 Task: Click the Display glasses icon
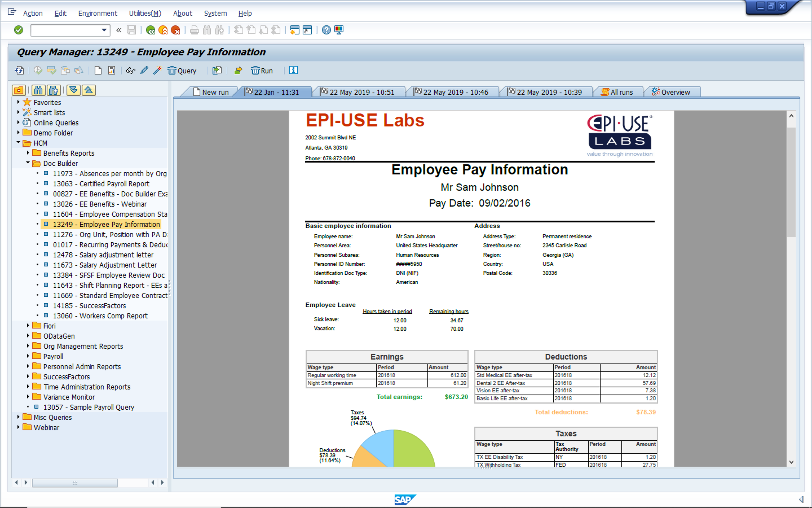pos(131,71)
